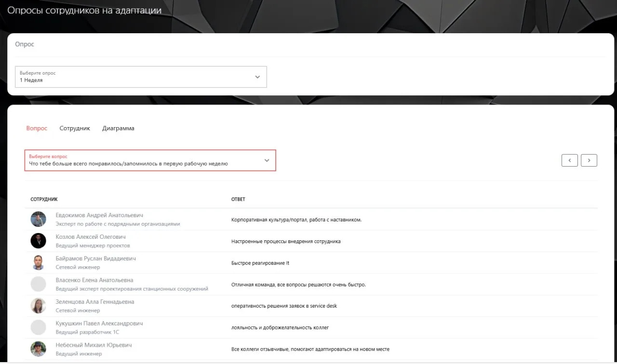Screen dimensions: 617x364
Task: Select the answer 'Настроенные процессы внедрения сотрудника'
Action: (x=286, y=242)
